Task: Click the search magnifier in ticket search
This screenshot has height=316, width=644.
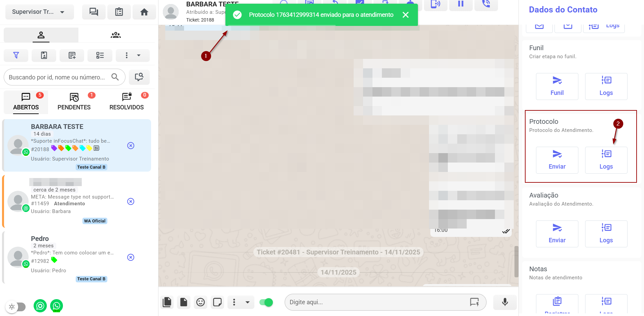Action: pyautogui.click(x=115, y=77)
